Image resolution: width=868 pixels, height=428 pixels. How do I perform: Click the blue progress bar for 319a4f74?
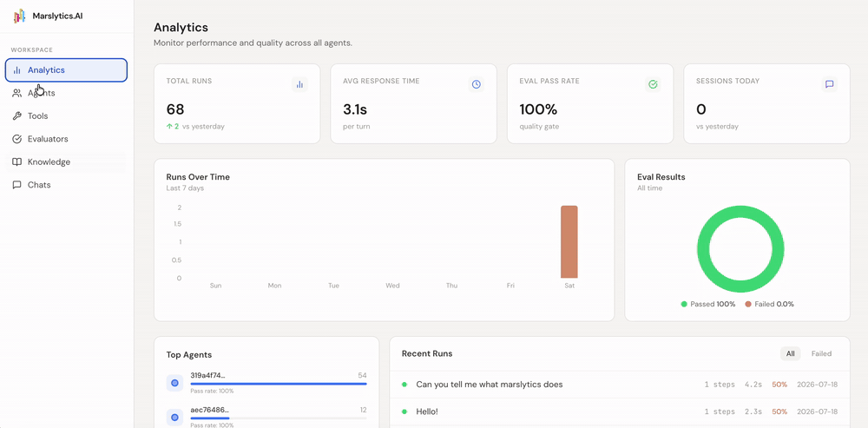[x=279, y=384]
